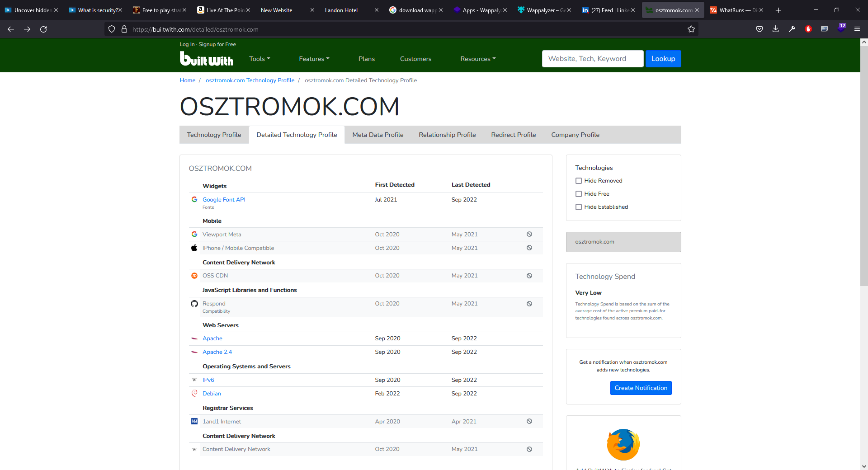
Task: Click the wrench developer tools icon
Action: (x=792, y=29)
